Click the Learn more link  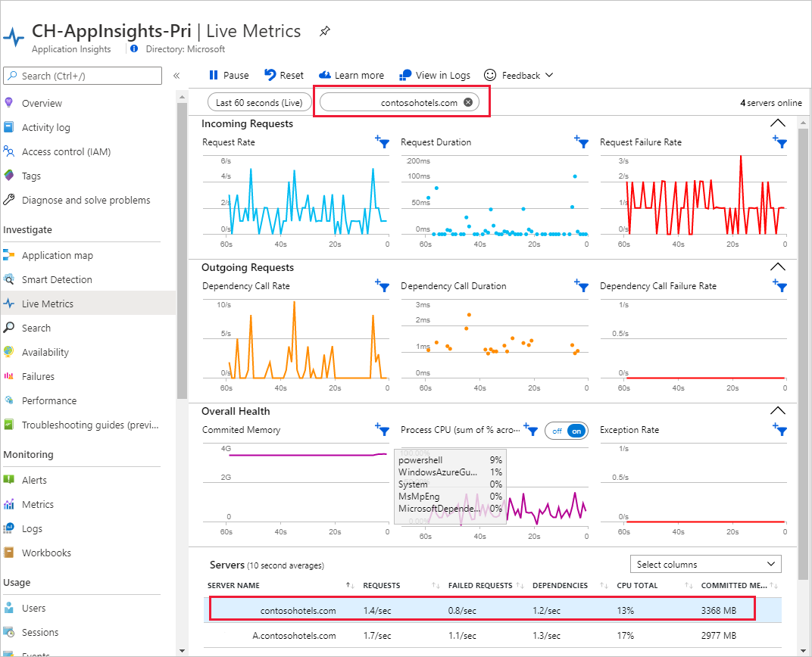pyautogui.click(x=351, y=75)
